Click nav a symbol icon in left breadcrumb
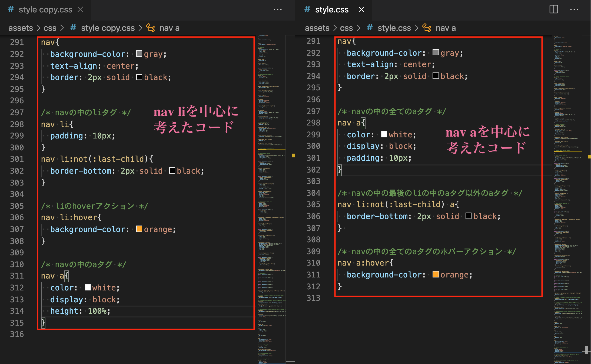The width and height of the screenshot is (591, 364). tap(151, 28)
